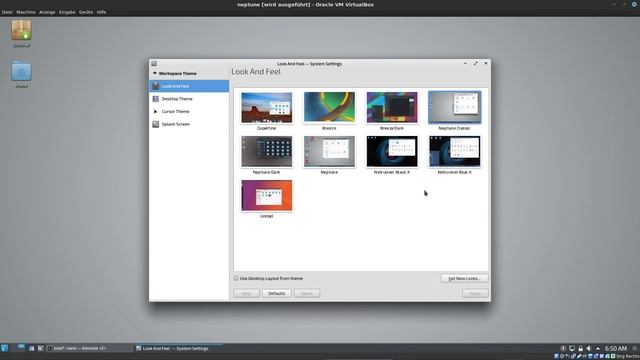Open the Splash Screen section
This screenshot has height=360, width=640.
189,124
